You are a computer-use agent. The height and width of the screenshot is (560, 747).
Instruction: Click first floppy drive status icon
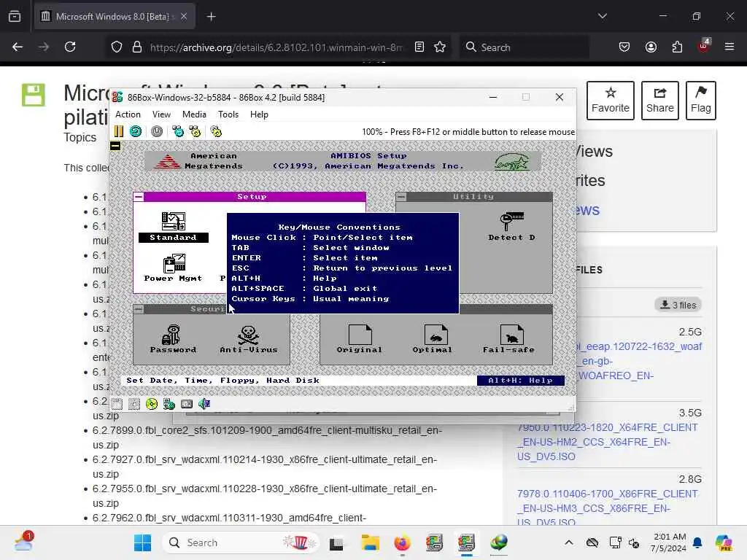click(x=117, y=404)
